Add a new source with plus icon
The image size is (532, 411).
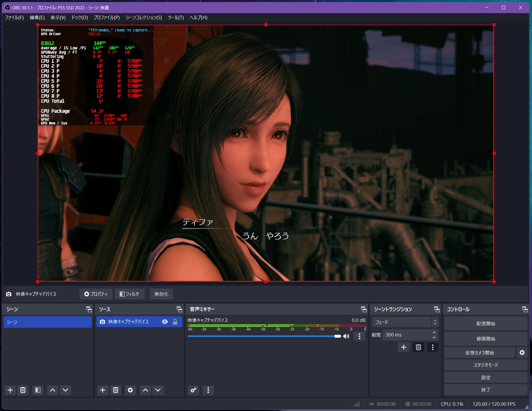coord(103,390)
